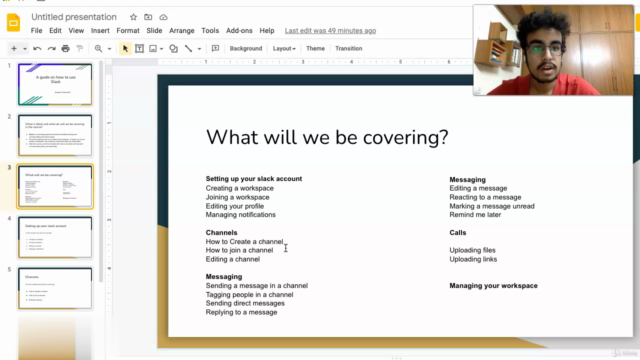The width and height of the screenshot is (640, 360).
Task: Click 'Managing notifications' line
Action: pyautogui.click(x=240, y=215)
